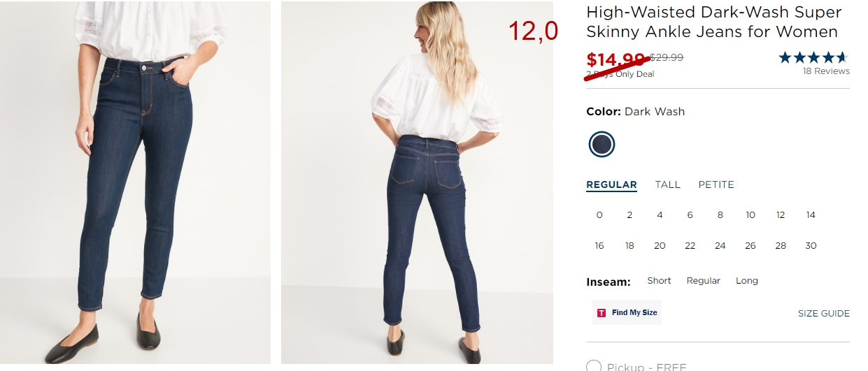Open the 18 Reviews link
The width and height of the screenshot is (868, 371).
(x=826, y=71)
